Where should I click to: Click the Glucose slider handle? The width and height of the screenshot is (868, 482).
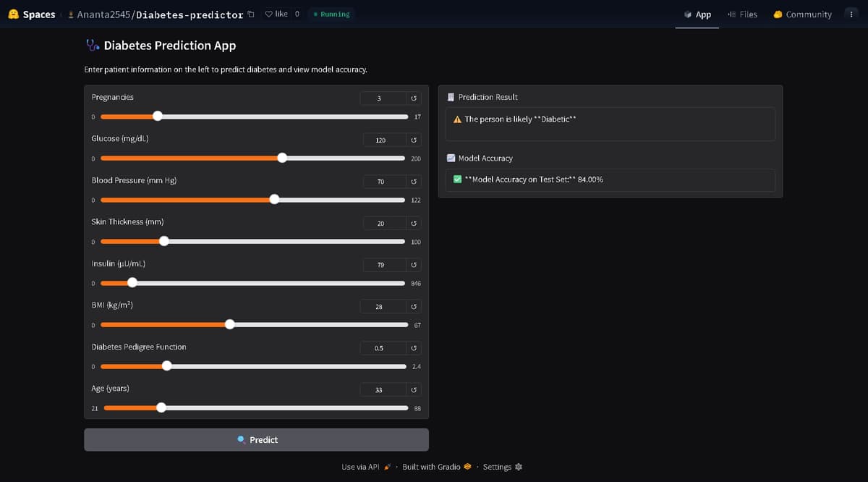[282, 158]
